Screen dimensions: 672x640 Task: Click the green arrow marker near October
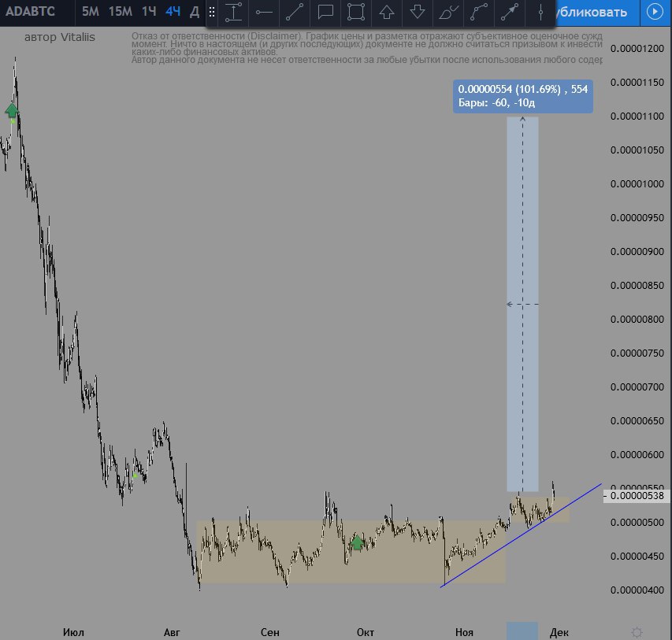357,542
